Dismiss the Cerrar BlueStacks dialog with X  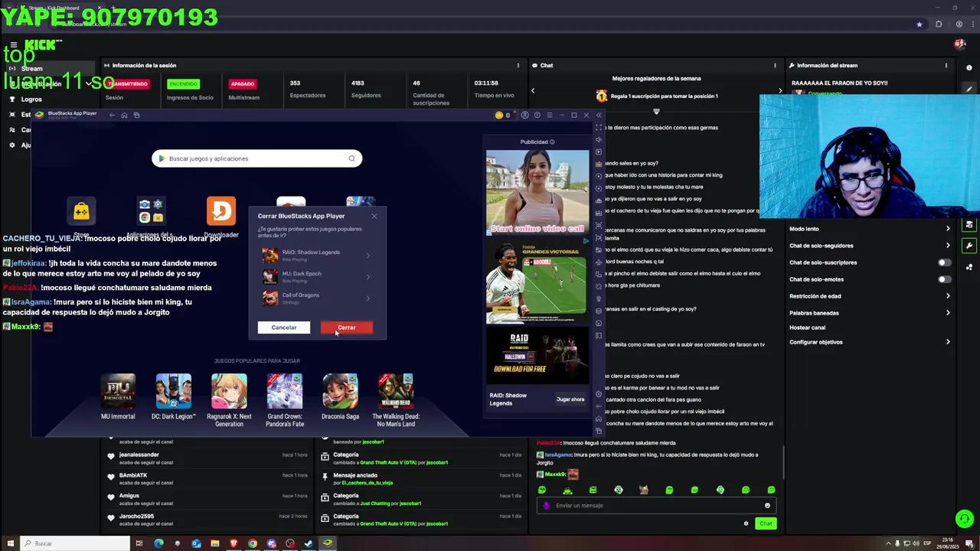(x=374, y=216)
